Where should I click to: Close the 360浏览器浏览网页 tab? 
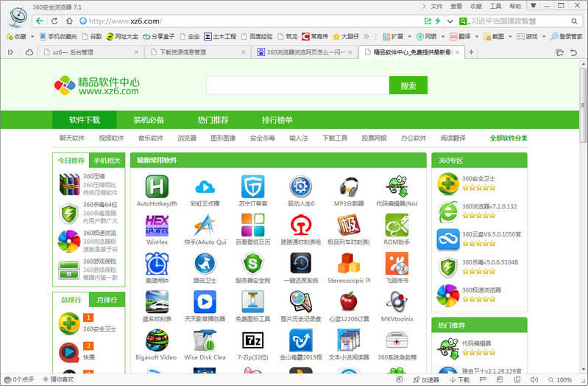pyautogui.click(x=350, y=52)
